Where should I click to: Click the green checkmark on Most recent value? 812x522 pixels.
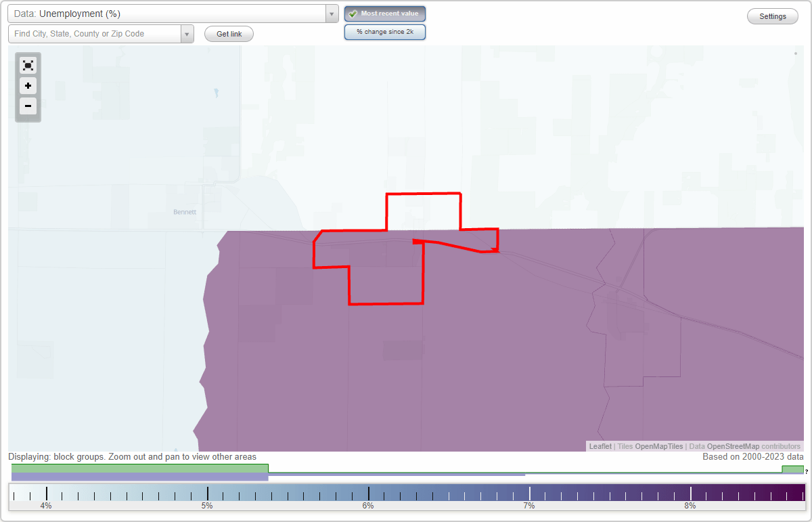pos(352,14)
